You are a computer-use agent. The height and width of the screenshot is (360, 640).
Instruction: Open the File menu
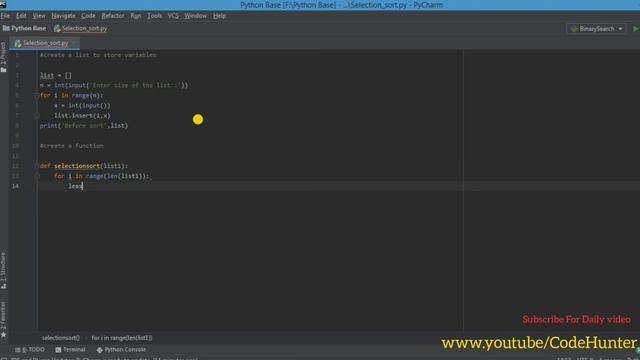(x=5, y=16)
